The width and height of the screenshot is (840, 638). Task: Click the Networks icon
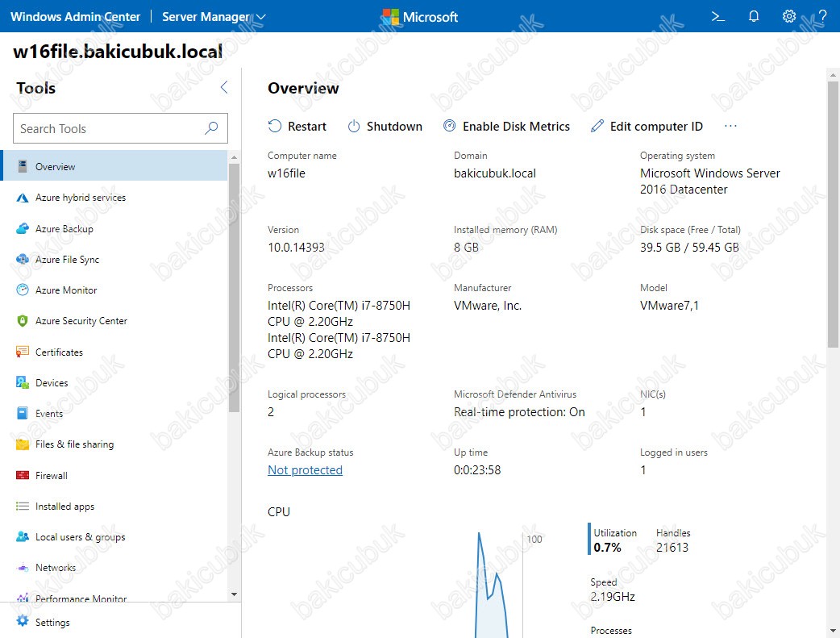[23, 567]
